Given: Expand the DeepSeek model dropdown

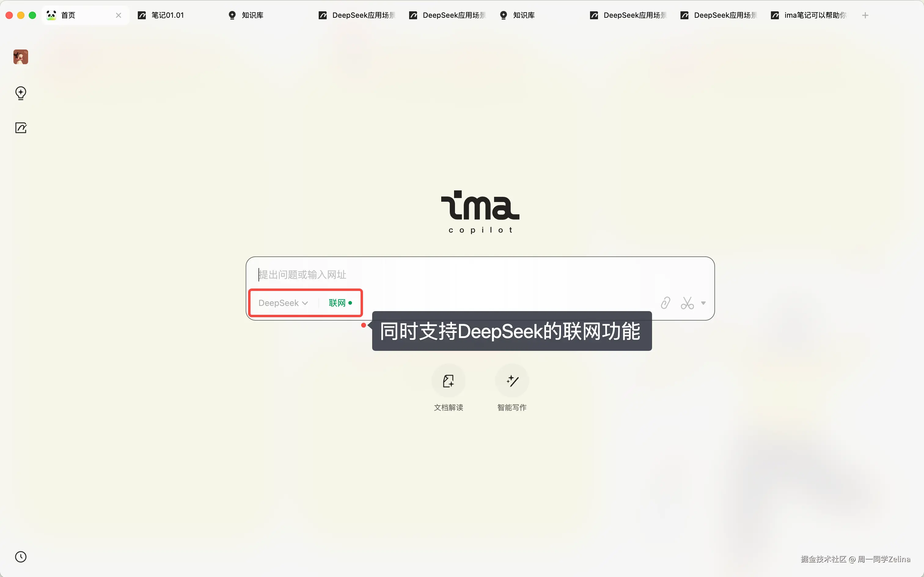Looking at the screenshot, I should [x=283, y=303].
